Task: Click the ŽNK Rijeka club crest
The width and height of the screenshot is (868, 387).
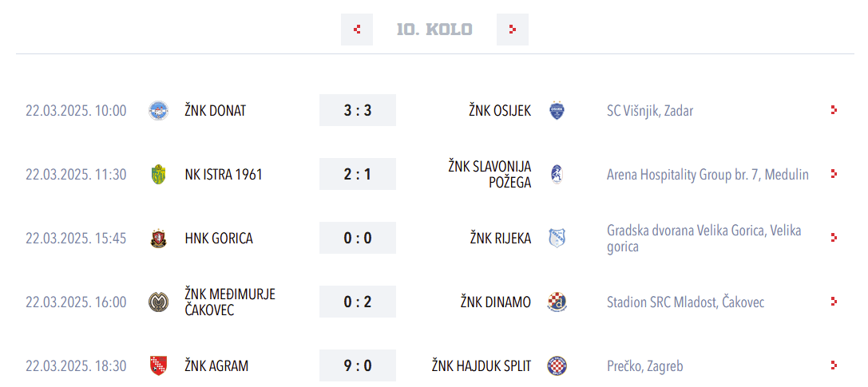Action: click(x=557, y=238)
